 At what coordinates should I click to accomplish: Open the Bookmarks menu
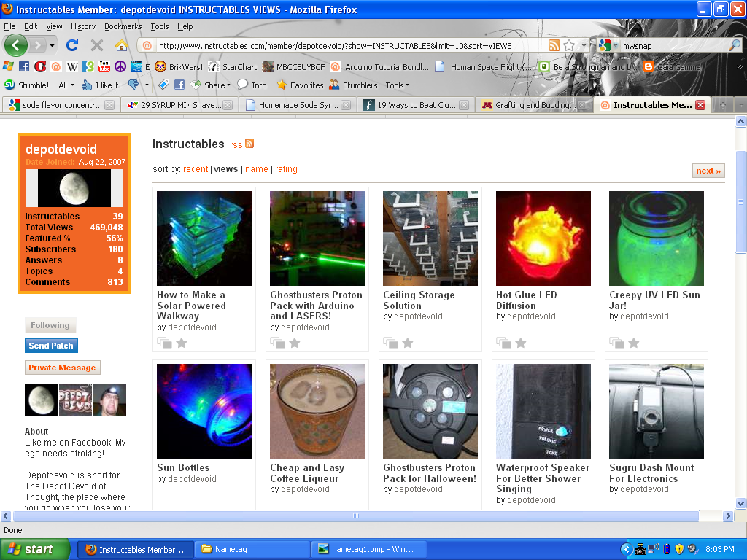pos(123,26)
